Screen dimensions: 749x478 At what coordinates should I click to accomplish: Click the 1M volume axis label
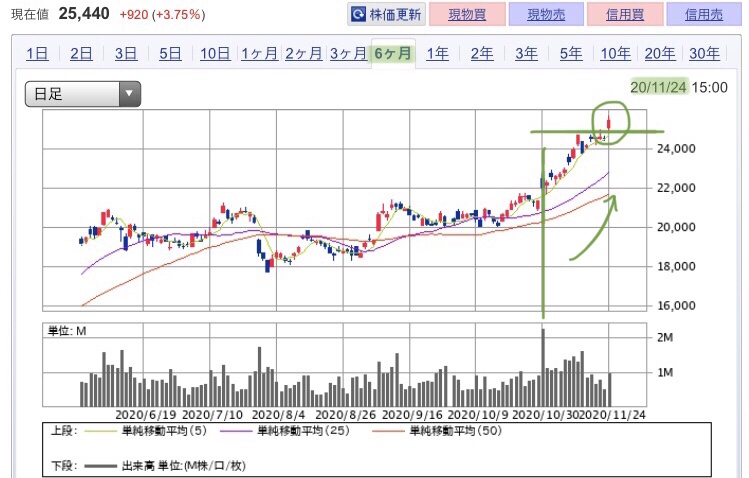pyautogui.click(x=664, y=372)
